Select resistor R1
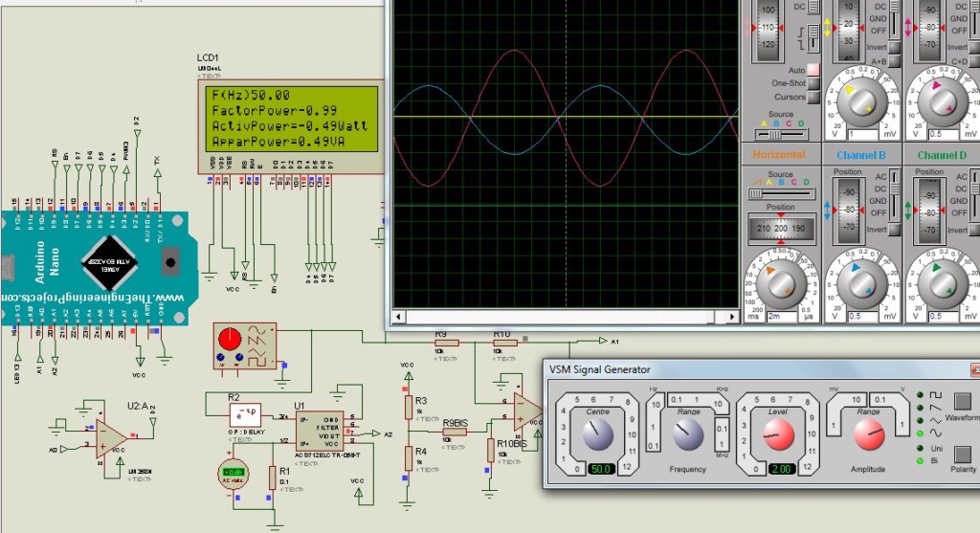Image resolution: width=980 pixels, height=533 pixels. coord(272,477)
